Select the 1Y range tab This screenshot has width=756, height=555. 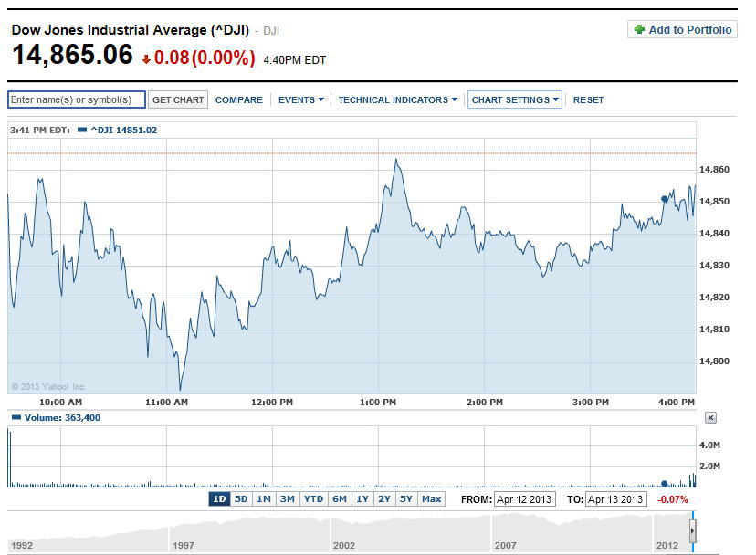point(362,499)
